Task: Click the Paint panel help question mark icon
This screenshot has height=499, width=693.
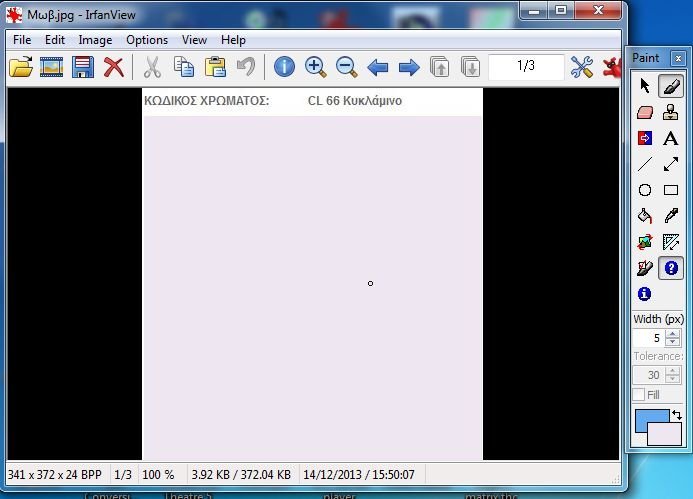Action: click(x=671, y=268)
